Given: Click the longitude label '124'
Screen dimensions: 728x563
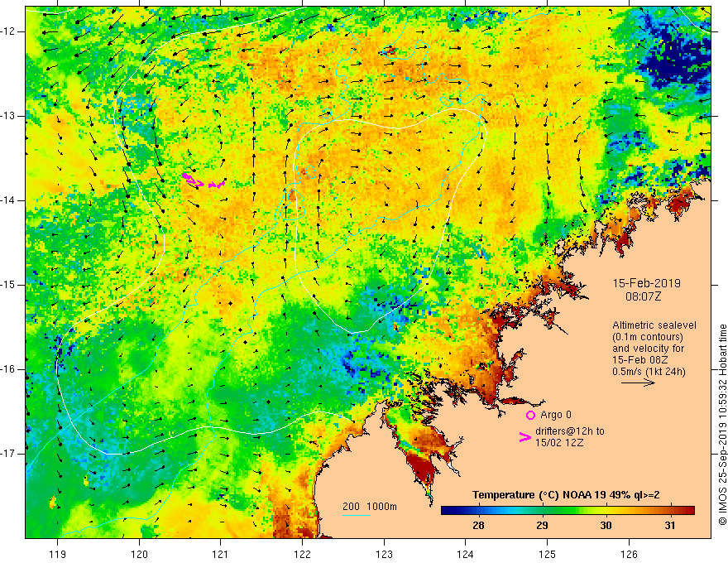Looking at the screenshot, I should 466,554.
